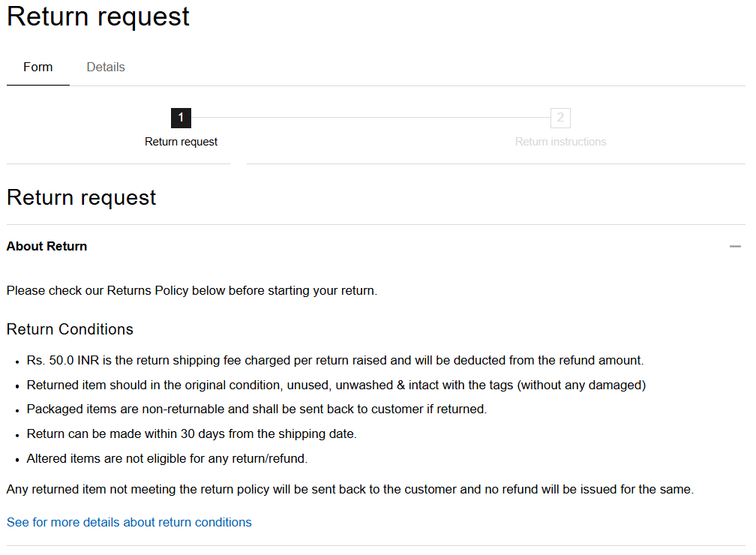The height and width of the screenshot is (555, 756).
Task: Click the step 2 numbered indicator
Action: 560,118
